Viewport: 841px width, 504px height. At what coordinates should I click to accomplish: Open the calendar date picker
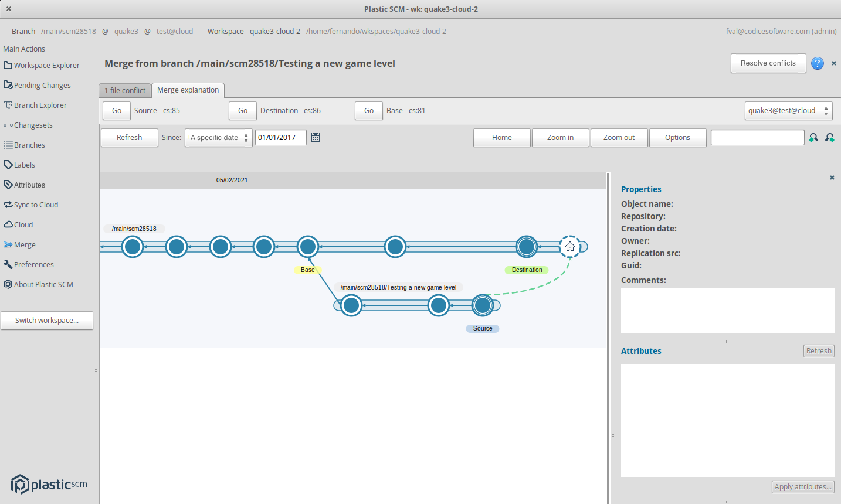pos(316,138)
